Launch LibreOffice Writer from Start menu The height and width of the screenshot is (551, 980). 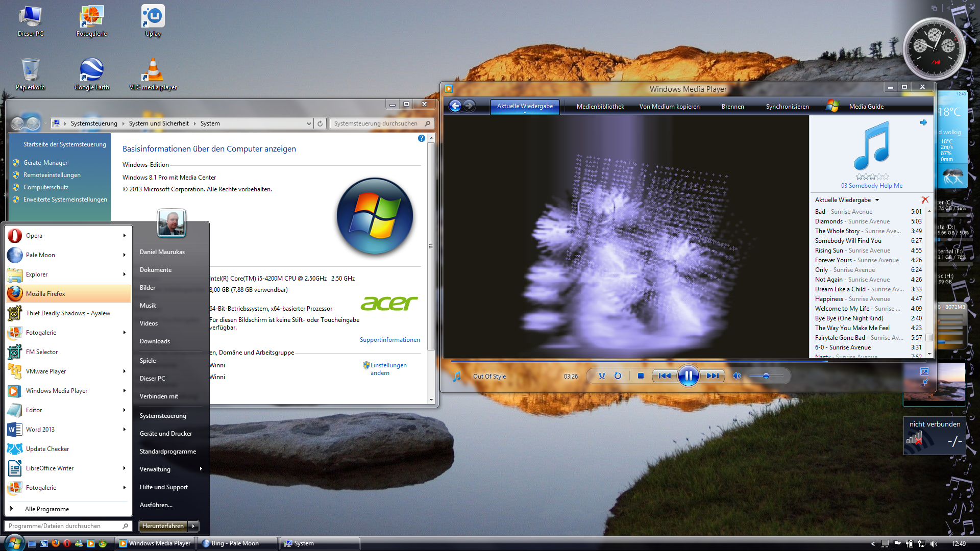coord(68,468)
